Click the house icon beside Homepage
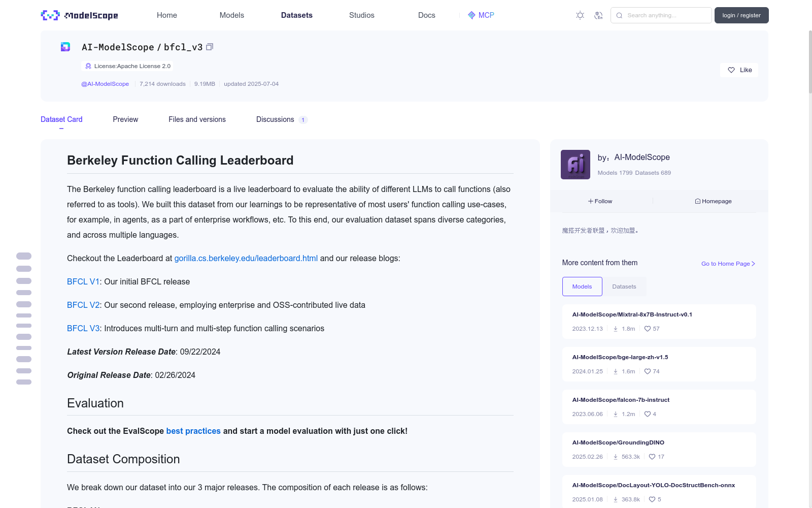The height and width of the screenshot is (508, 812). click(698, 201)
